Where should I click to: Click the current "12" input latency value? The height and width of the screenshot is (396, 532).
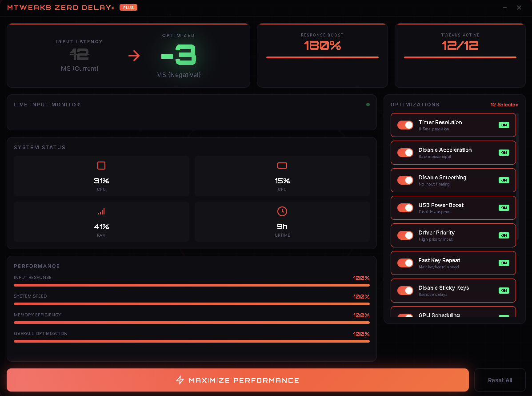tap(80, 54)
